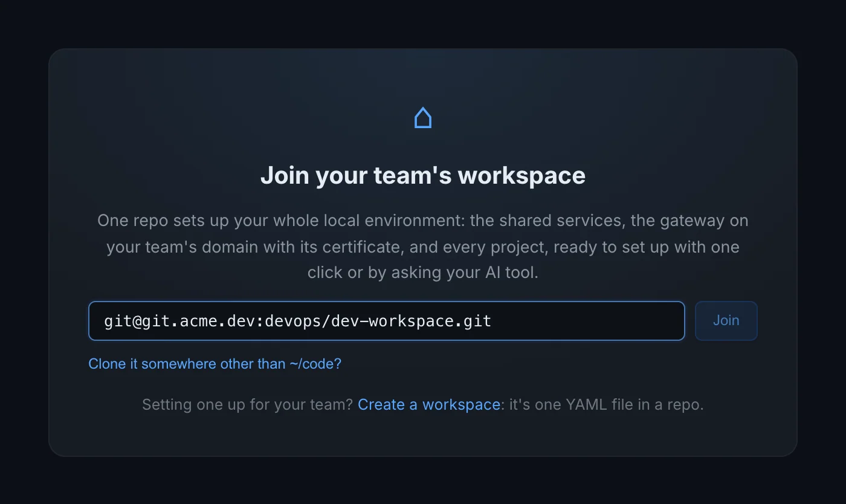This screenshot has height=504, width=846.
Task: Click the blue house icon above the heading
Action: [x=423, y=118]
